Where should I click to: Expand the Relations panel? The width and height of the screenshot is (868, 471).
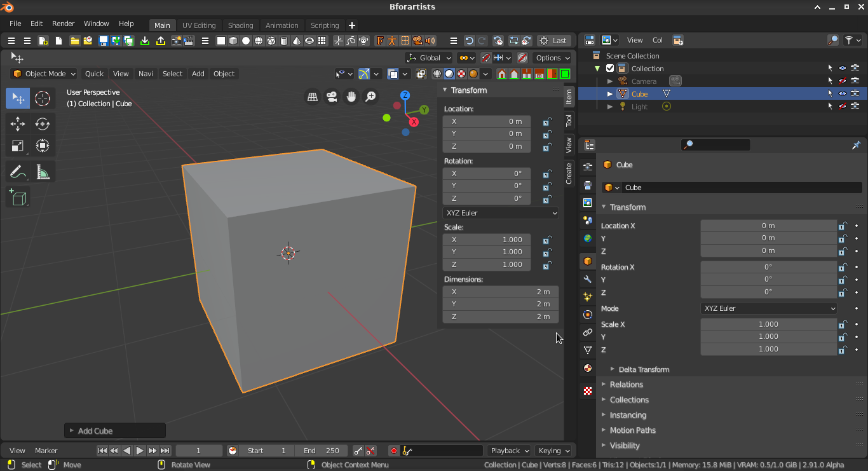click(626, 385)
